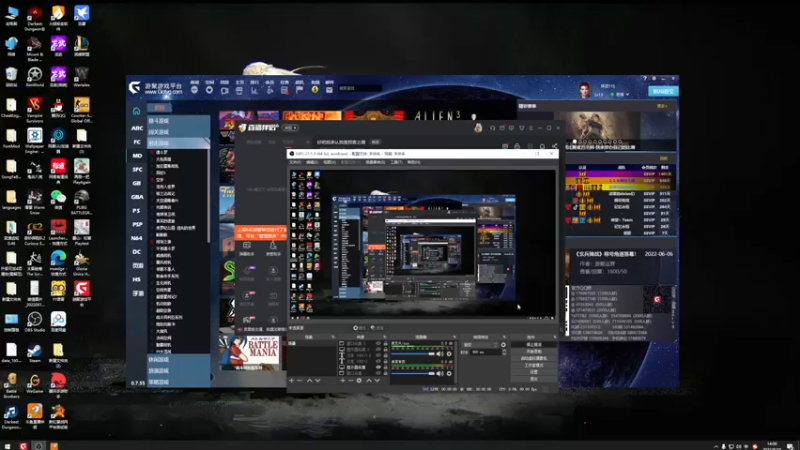800x450 pixels.
Task: Open Vampire Survivors desktop shortcut
Action: (x=35, y=110)
